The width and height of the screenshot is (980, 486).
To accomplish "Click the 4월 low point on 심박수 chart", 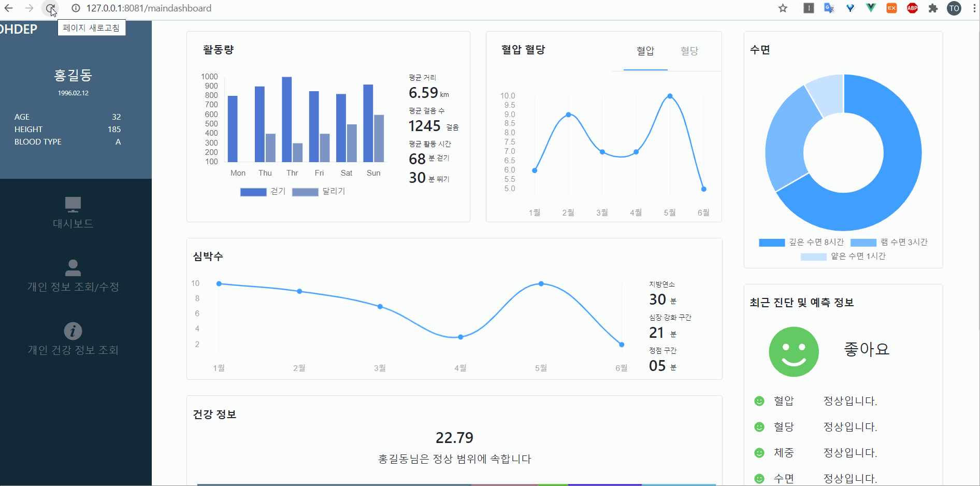I will [460, 337].
